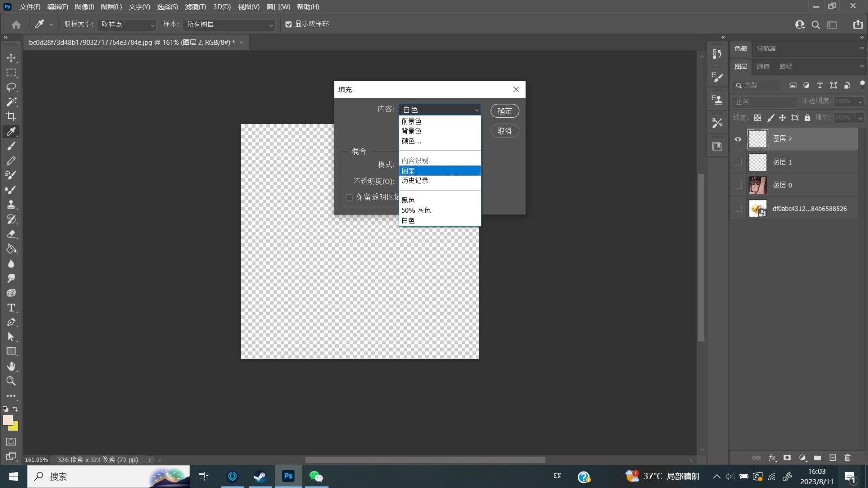
Task: Select the Rectangular Marquee tool
Action: 11,73
